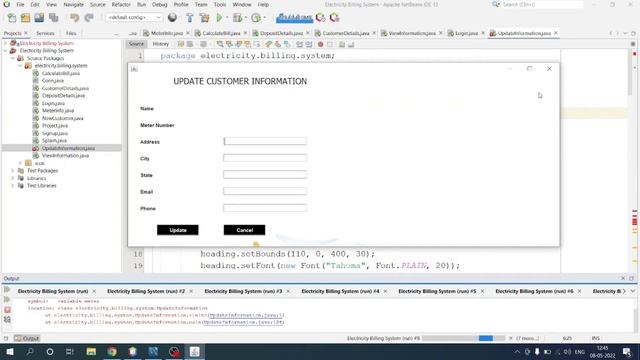640x360 pixels.
Task: Expand the icon package node
Action: (20, 163)
